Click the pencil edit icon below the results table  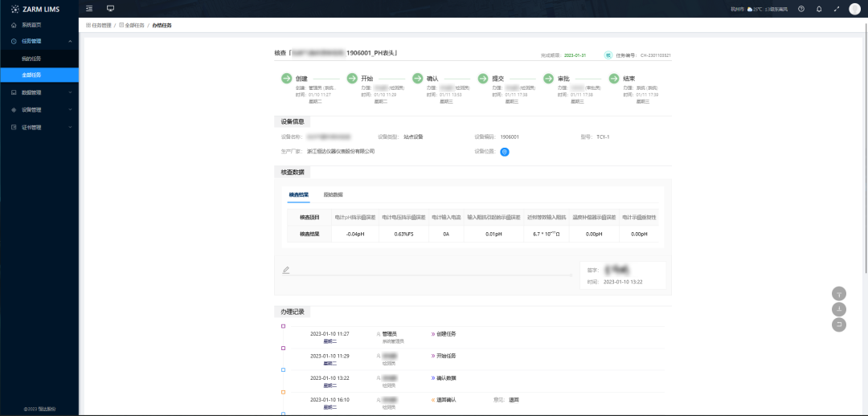(285, 270)
